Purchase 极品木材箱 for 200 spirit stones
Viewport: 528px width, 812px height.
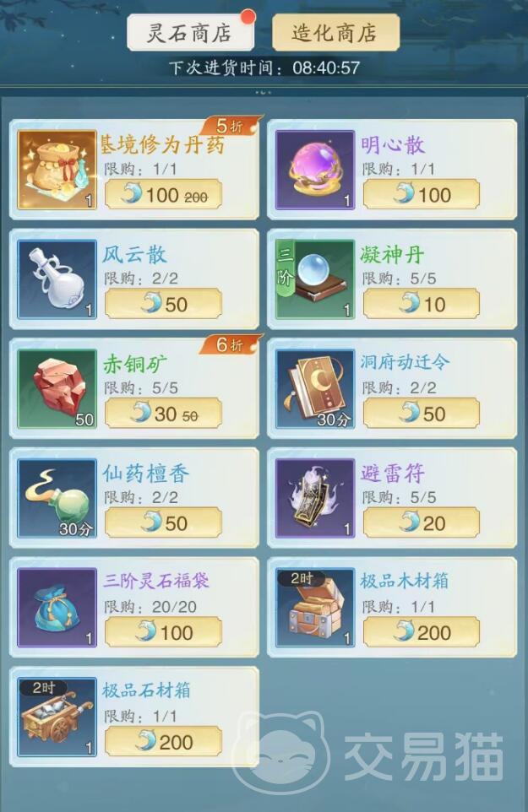pyautogui.click(x=422, y=633)
